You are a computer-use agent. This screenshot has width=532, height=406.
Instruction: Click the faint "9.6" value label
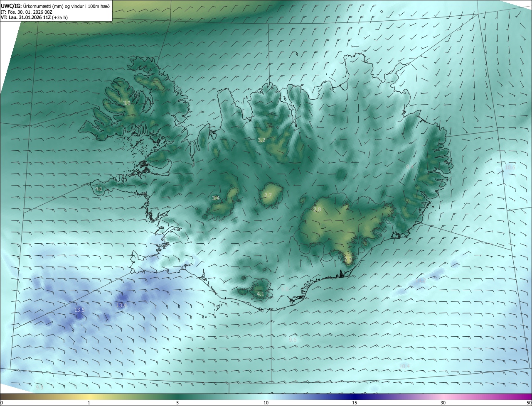click(x=293, y=340)
